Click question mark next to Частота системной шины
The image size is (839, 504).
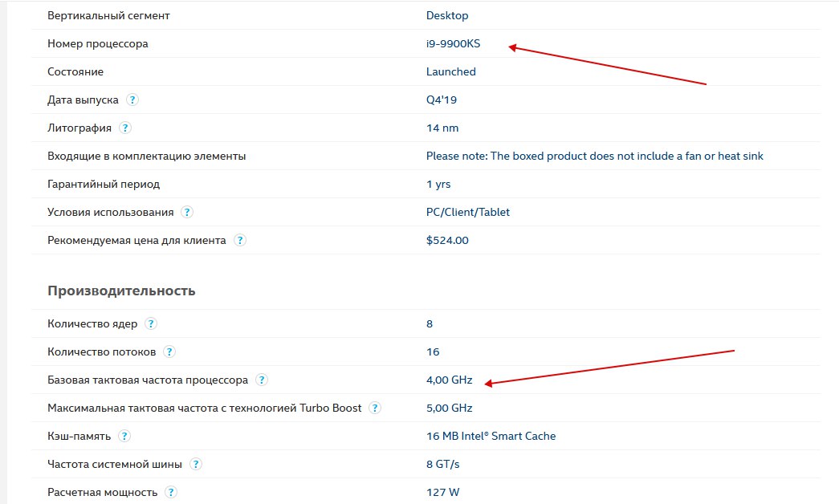(196, 464)
